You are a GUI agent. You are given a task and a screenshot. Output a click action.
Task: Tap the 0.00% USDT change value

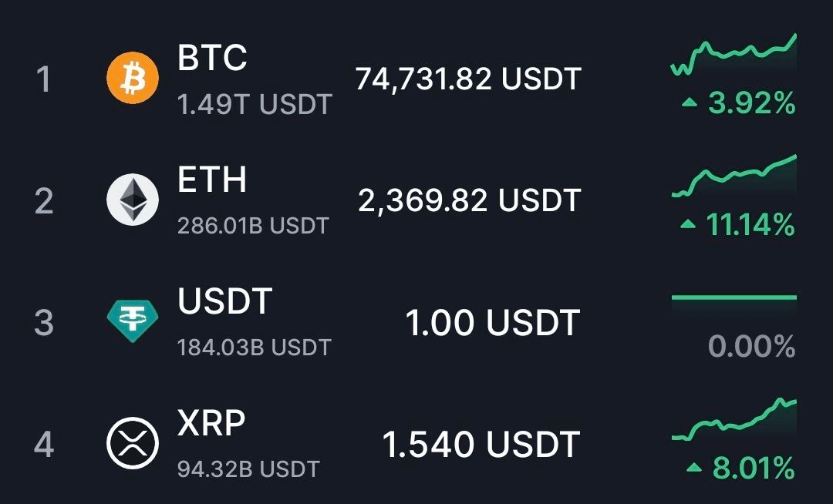pos(751,347)
